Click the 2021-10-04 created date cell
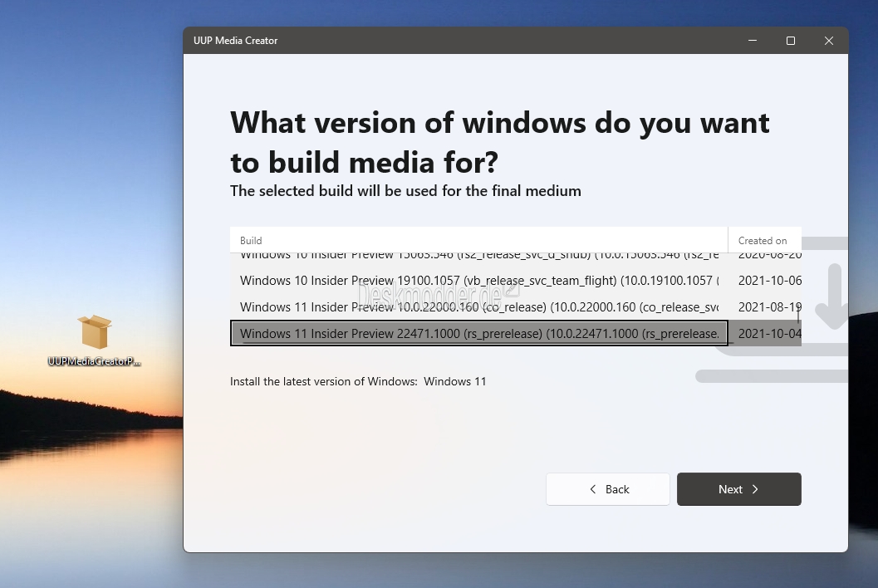878x588 pixels. pyautogui.click(x=769, y=333)
